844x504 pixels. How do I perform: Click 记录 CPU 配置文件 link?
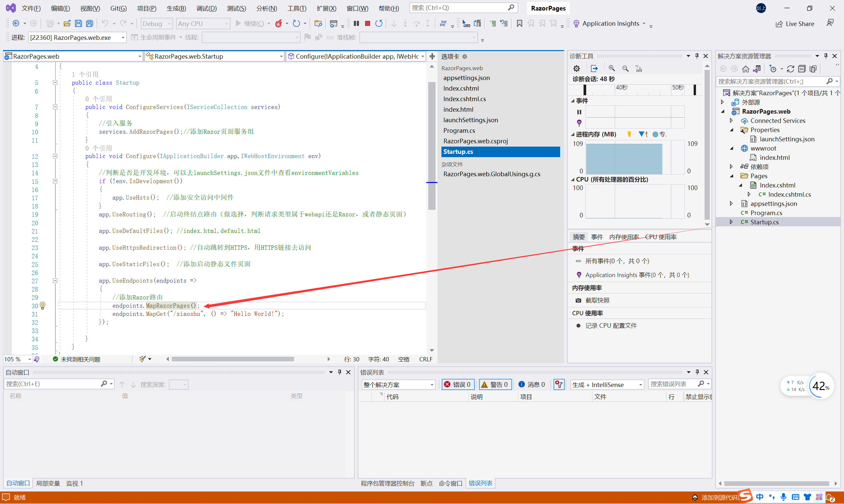tap(611, 325)
